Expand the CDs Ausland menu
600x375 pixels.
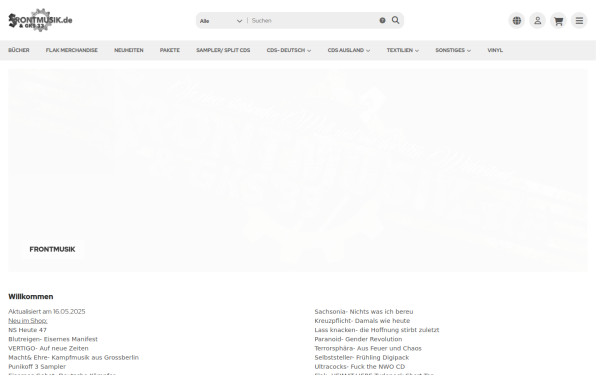[349, 50]
